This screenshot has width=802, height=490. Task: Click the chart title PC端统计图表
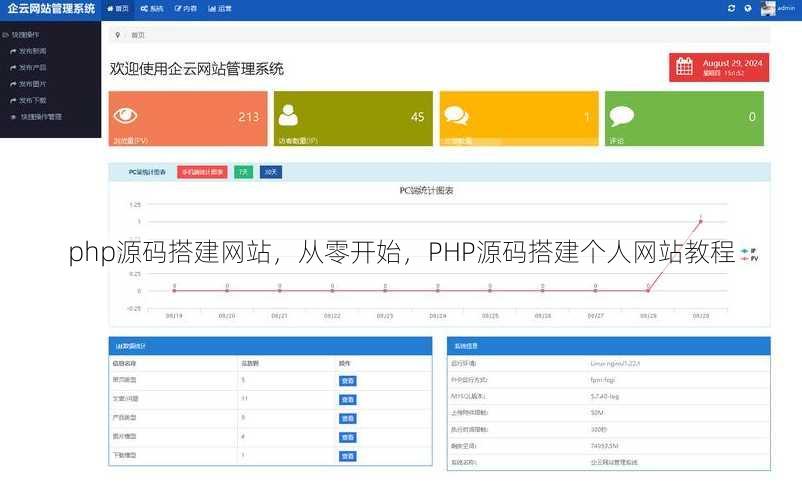427,191
